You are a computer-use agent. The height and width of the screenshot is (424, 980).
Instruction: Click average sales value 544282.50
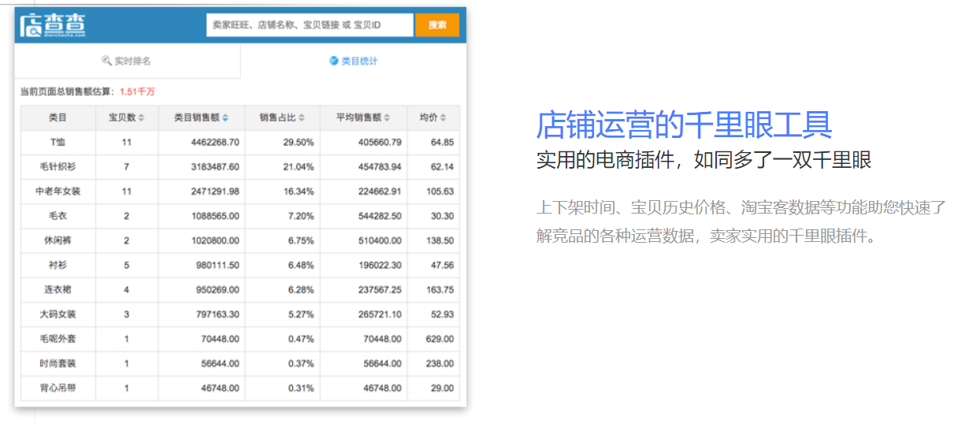(380, 216)
